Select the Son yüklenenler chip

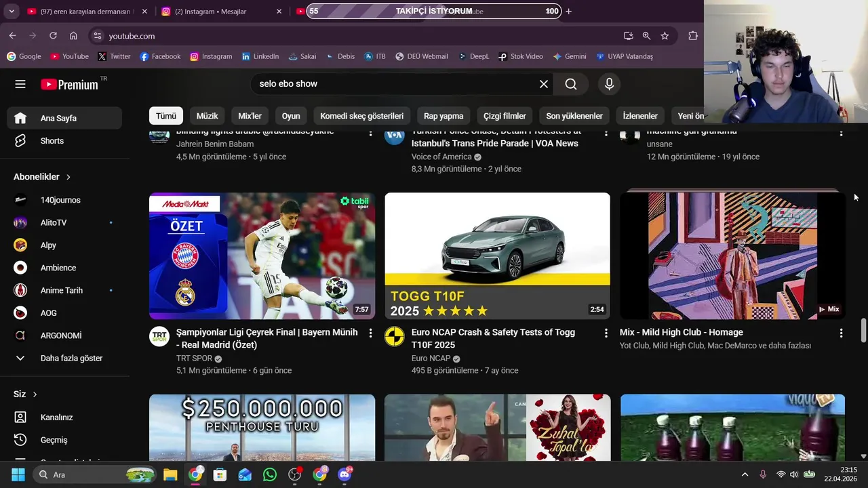(574, 116)
